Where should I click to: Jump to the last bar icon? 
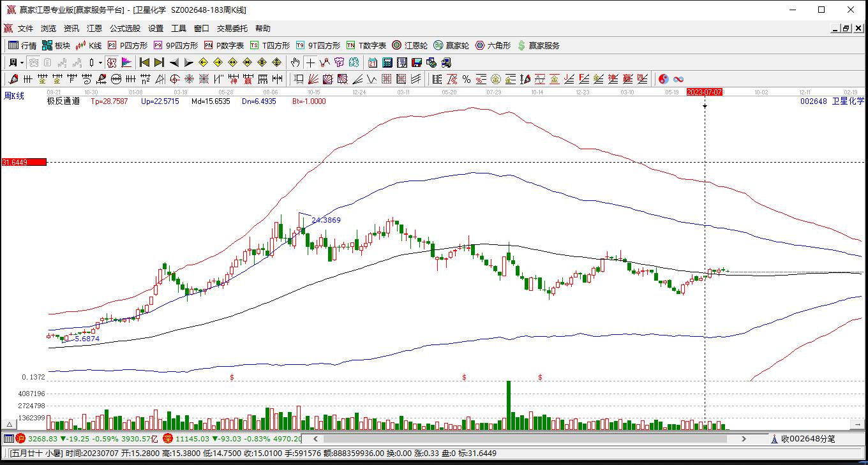[x=160, y=63]
